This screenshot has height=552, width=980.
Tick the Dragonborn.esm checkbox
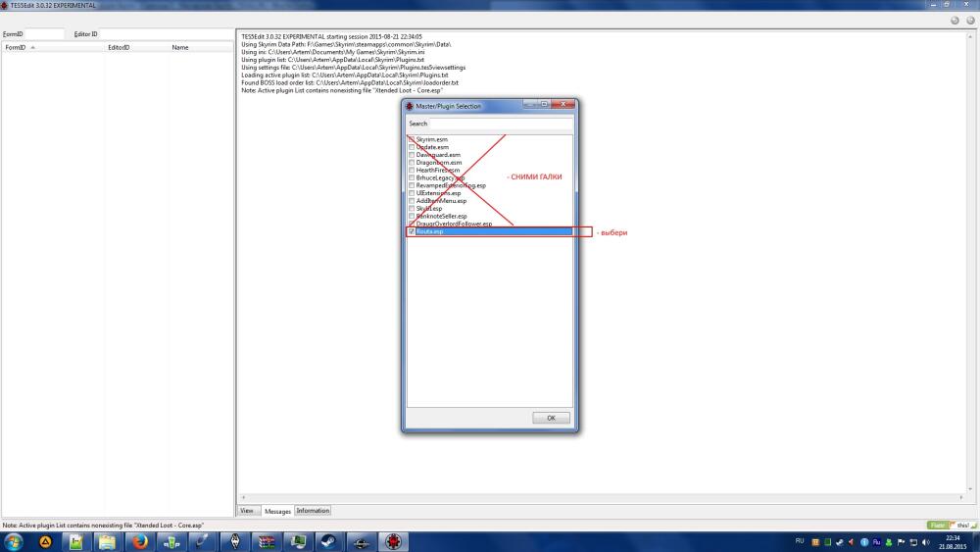pos(412,163)
